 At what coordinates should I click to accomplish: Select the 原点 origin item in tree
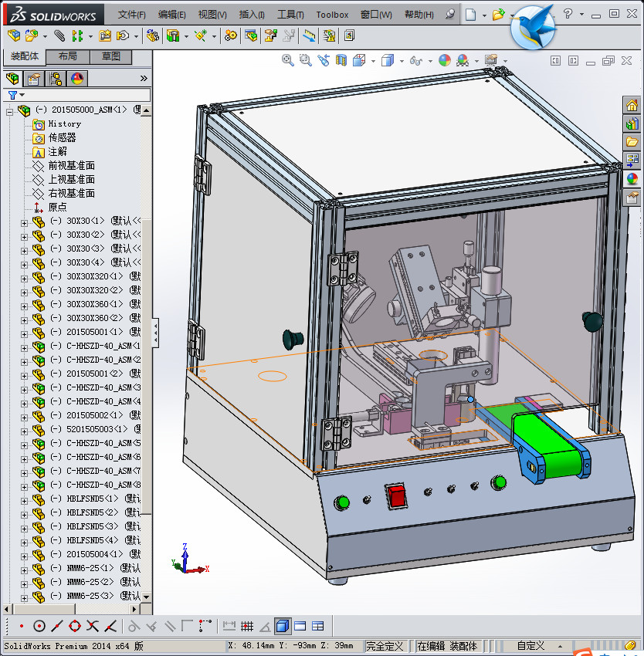point(57,207)
